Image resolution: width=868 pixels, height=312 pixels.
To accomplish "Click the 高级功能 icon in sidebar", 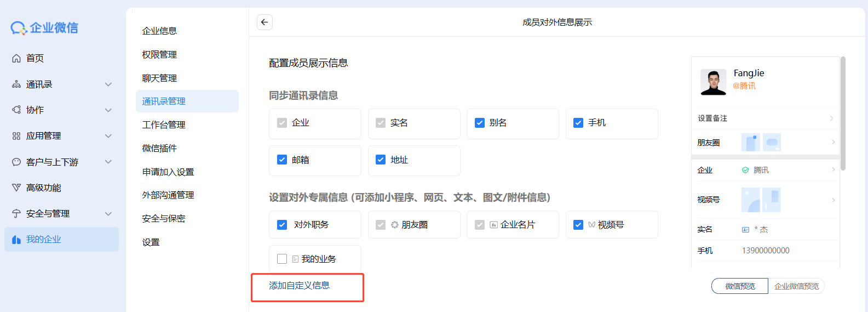I will (x=16, y=188).
